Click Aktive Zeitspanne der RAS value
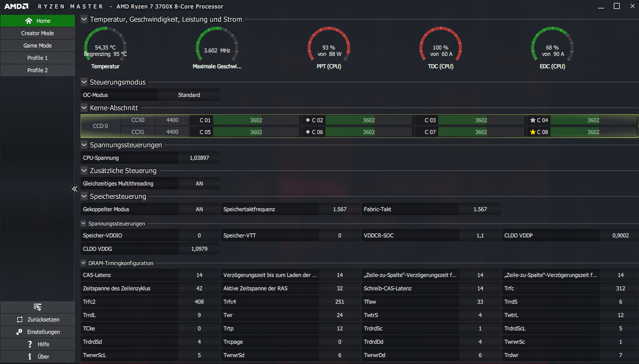The image size is (639, 364). tap(340, 288)
